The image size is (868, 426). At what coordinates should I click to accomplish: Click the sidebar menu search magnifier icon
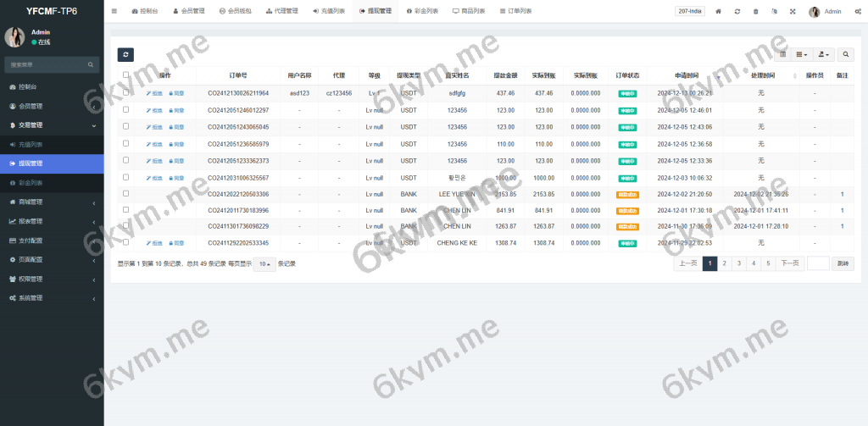[91, 64]
